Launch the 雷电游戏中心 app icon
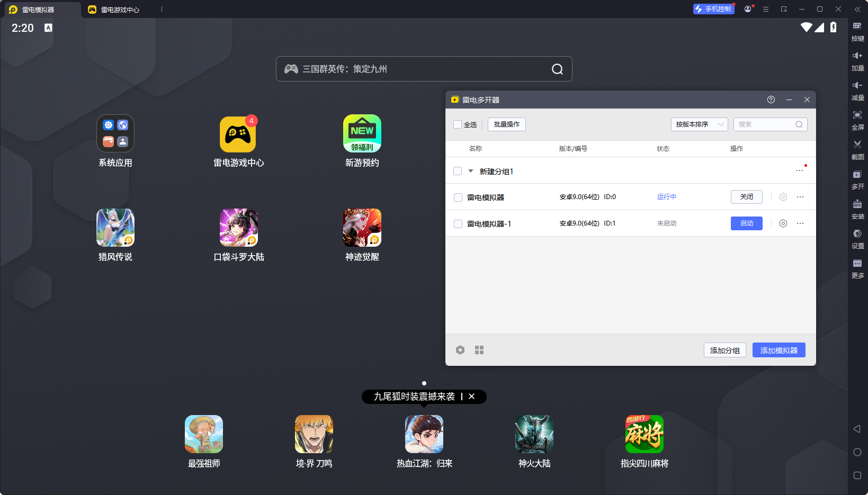 click(x=238, y=134)
